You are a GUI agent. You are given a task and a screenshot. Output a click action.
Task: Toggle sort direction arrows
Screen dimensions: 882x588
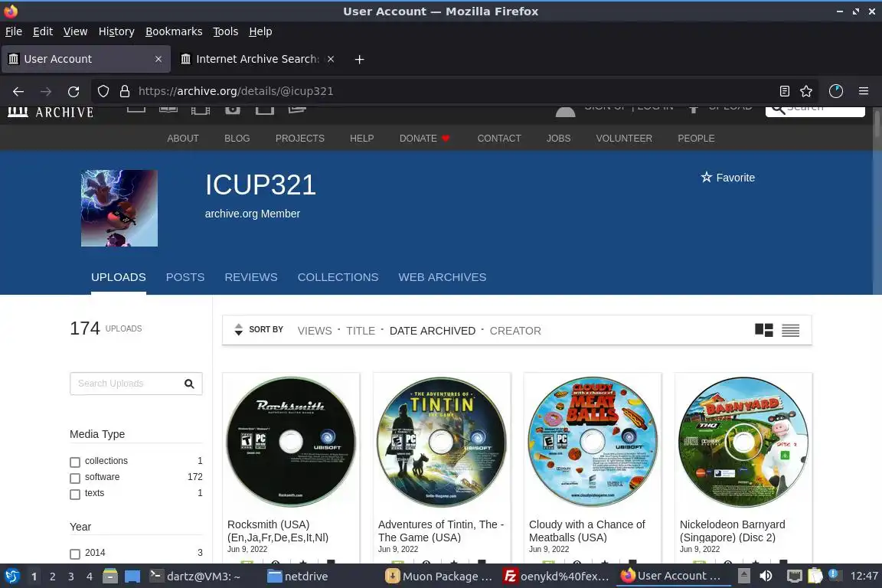pyautogui.click(x=239, y=330)
